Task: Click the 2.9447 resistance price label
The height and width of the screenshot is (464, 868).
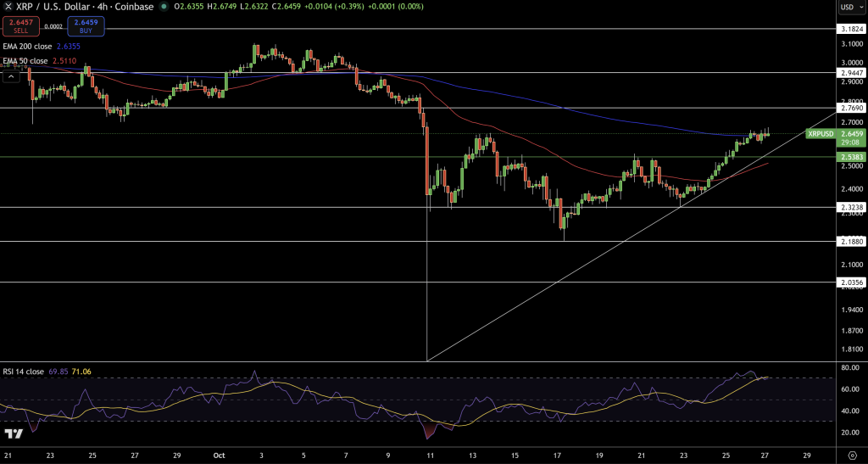Action: pos(850,73)
